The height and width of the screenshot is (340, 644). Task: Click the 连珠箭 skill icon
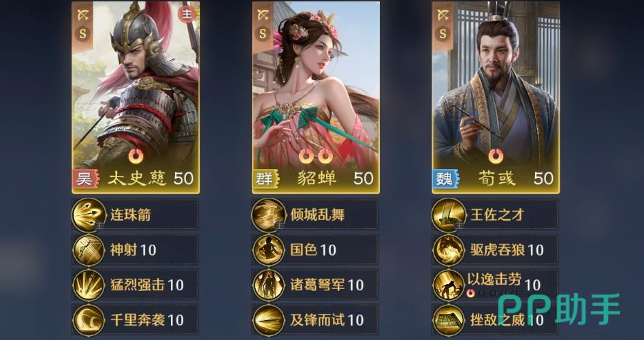pyautogui.click(x=89, y=215)
